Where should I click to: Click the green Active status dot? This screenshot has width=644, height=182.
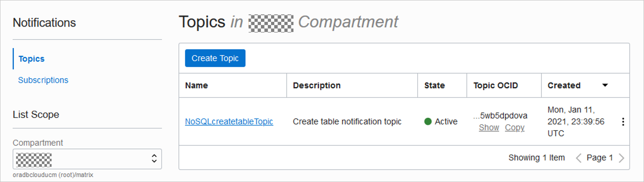point(428,122)
